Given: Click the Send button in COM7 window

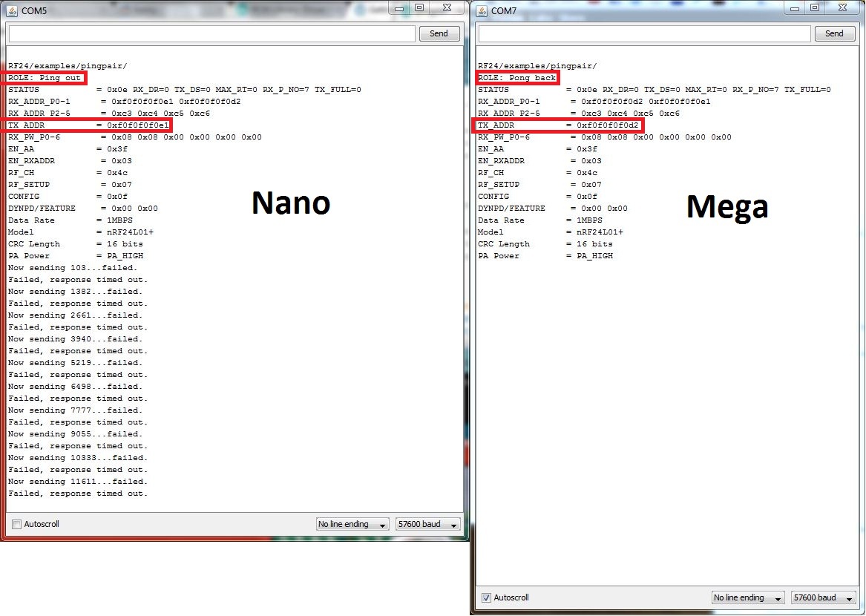Looking at the screenshot, I should [834, 33].
